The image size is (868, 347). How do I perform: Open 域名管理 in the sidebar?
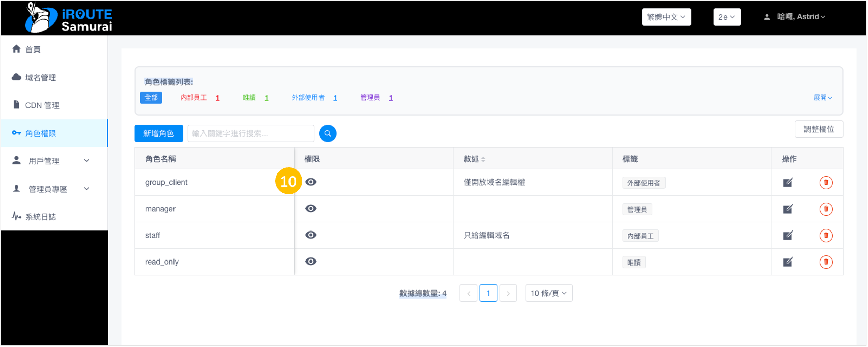coord(41,77)
